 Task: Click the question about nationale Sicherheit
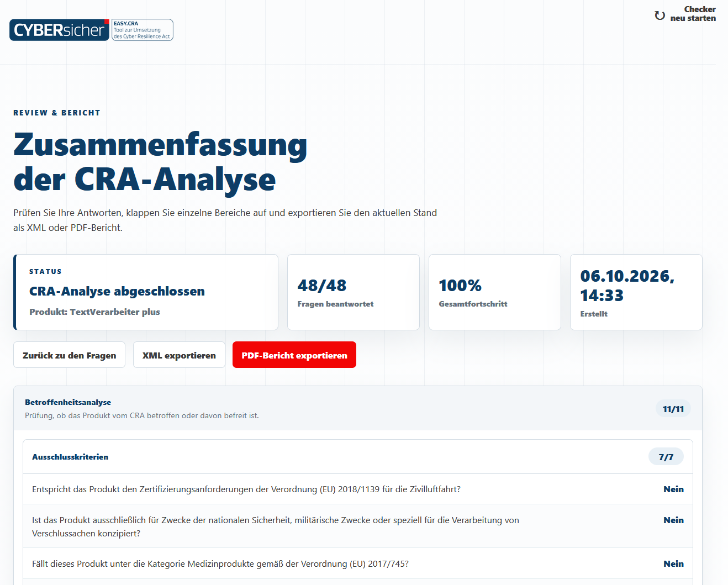(x=276, y=526)
